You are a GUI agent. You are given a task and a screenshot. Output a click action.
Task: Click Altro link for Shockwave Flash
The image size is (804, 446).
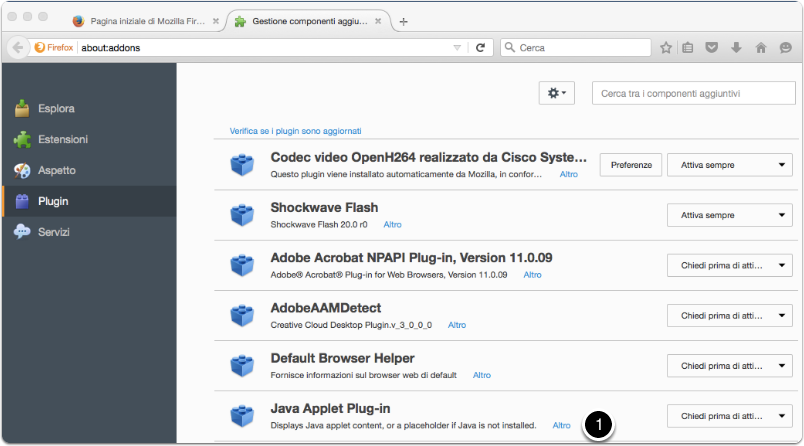point(392,225)
